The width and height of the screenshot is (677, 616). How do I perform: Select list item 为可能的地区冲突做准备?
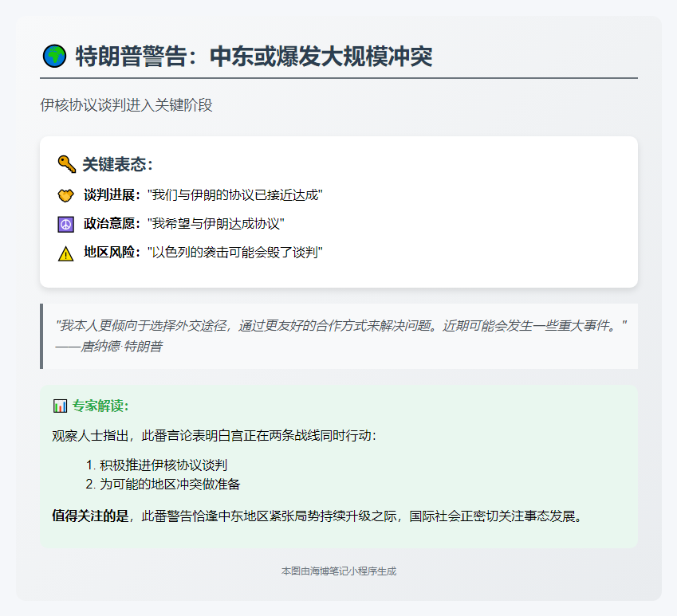point(170,483)
